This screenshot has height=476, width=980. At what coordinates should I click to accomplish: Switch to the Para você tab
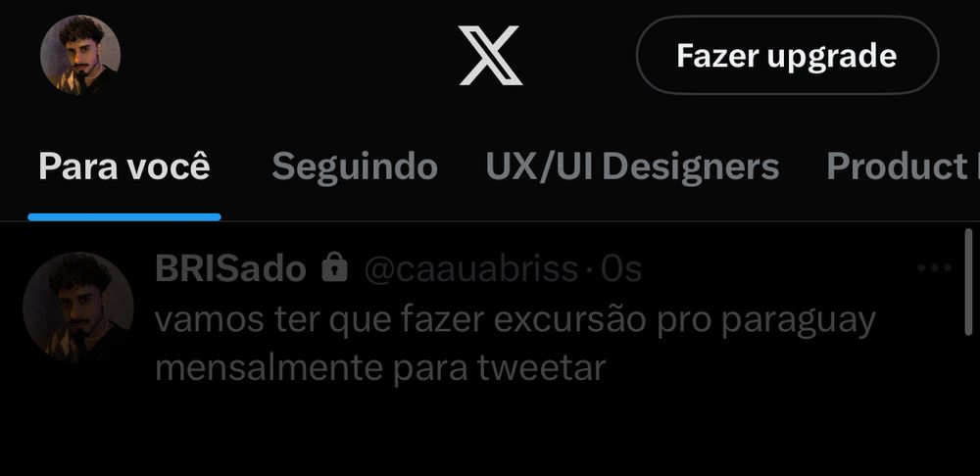pyautogui.click(x=124, y=167)
